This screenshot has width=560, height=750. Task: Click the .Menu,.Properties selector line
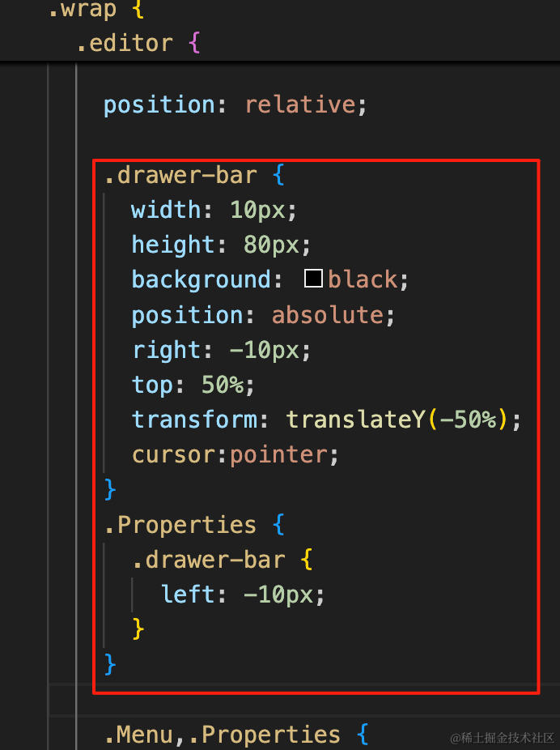click(x=223, y=735)
